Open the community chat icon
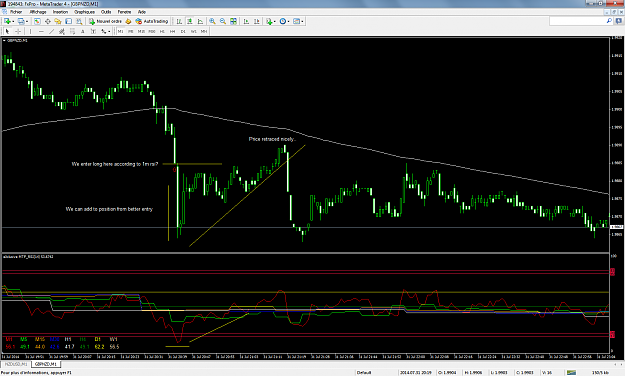The height and width of the screenshot is (376, 625). [619, 21]
